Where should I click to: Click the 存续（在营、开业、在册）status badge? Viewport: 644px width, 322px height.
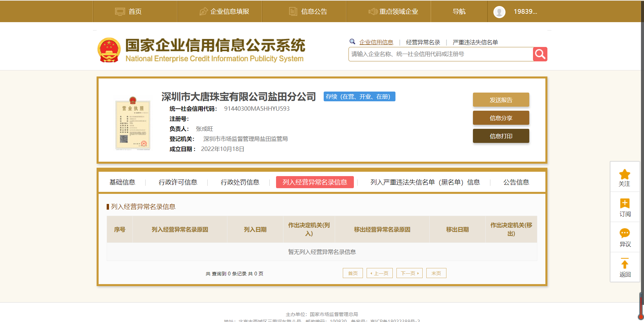tap(360, 97)
